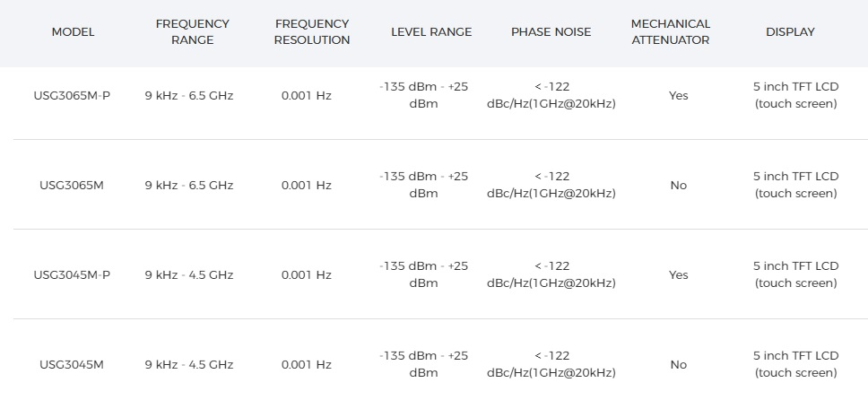The width and height of the screenshot is (868, 400).
Task: Click the LEVEL RANGE column header
Action: point(431,32)
